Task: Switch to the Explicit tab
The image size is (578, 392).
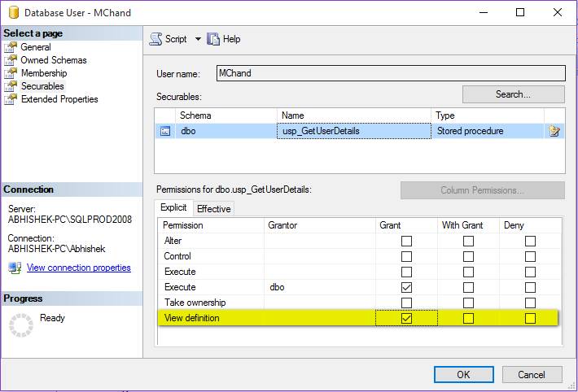Action: [x=173, y=207]
